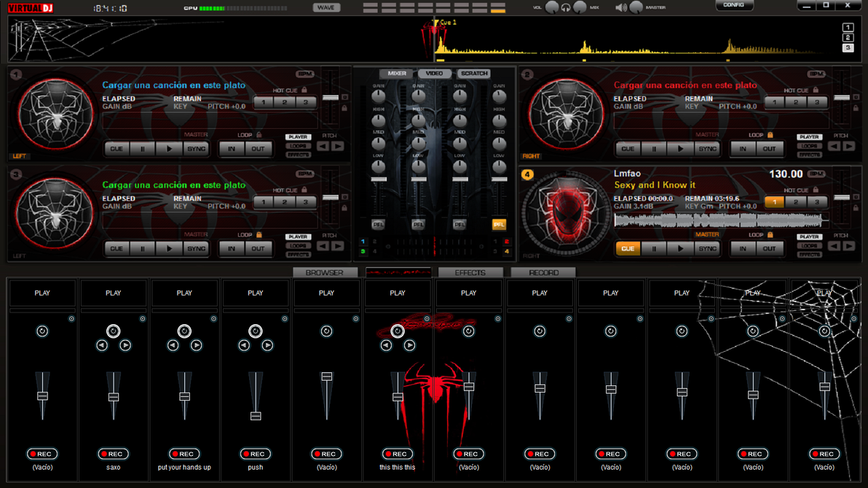Open the SCRATCH tab
The width and height of the screenshot is (868, 488).
[x=474, y=73]
